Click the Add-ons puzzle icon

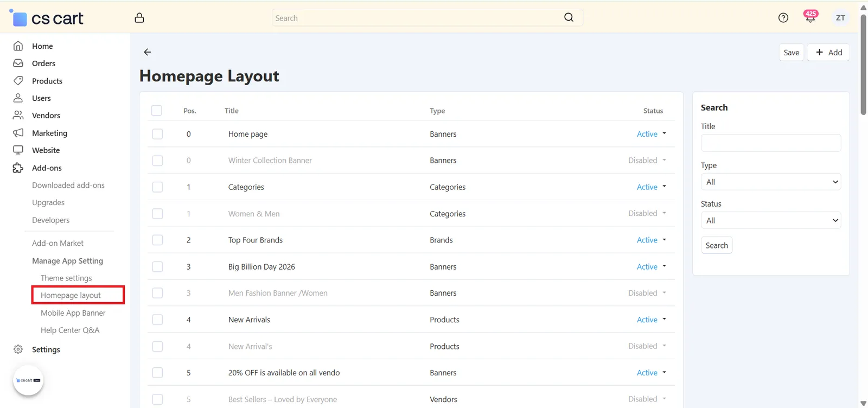18,168
